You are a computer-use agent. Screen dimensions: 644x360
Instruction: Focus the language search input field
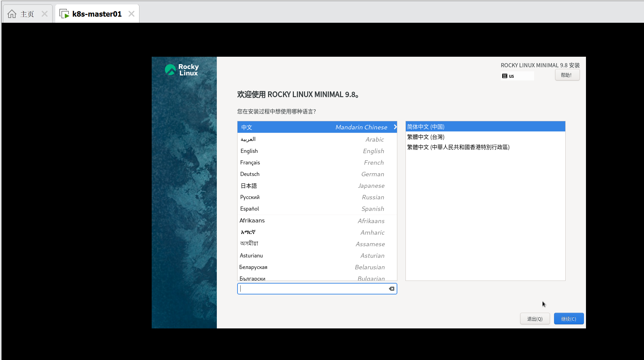point(317,289)
